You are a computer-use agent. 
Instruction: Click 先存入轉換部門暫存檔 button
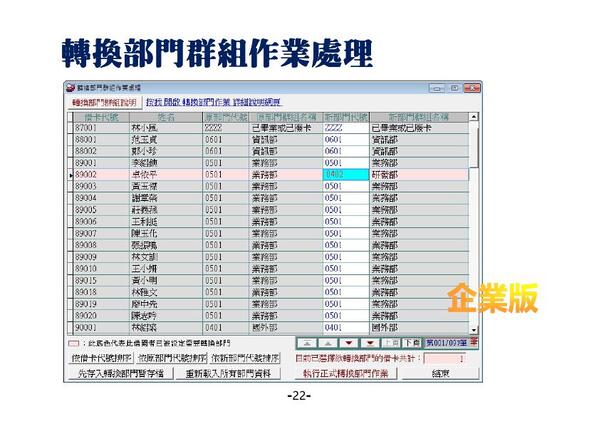click(x=120, y=373)
